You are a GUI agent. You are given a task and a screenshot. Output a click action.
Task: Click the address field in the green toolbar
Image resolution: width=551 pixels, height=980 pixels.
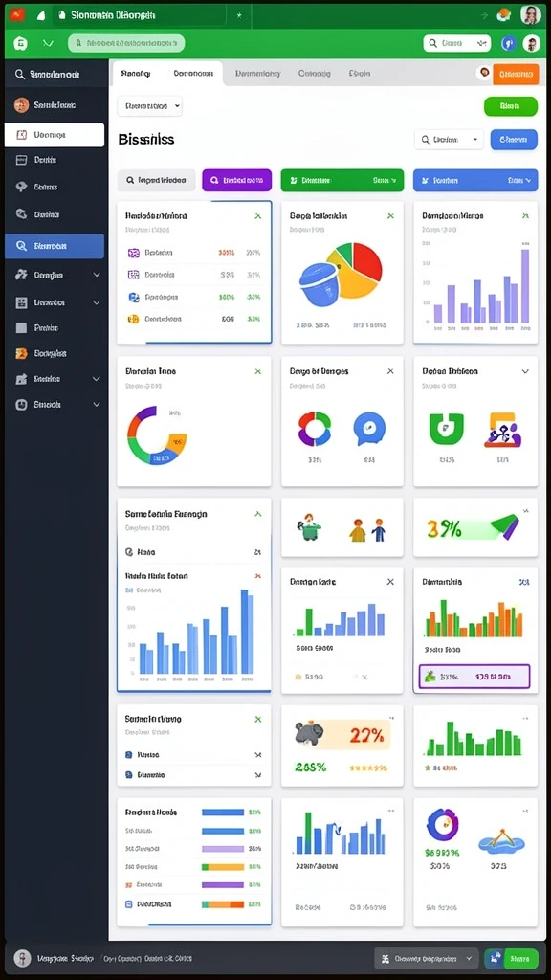pyautogui.click(x=126, y=43)
